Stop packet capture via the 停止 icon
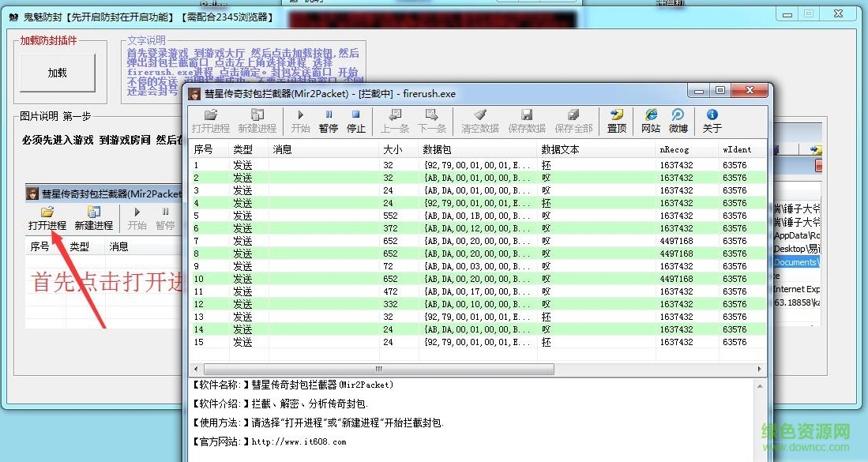Image resolution: width=868 pixels, height=462 pixels. click(355, 120)
